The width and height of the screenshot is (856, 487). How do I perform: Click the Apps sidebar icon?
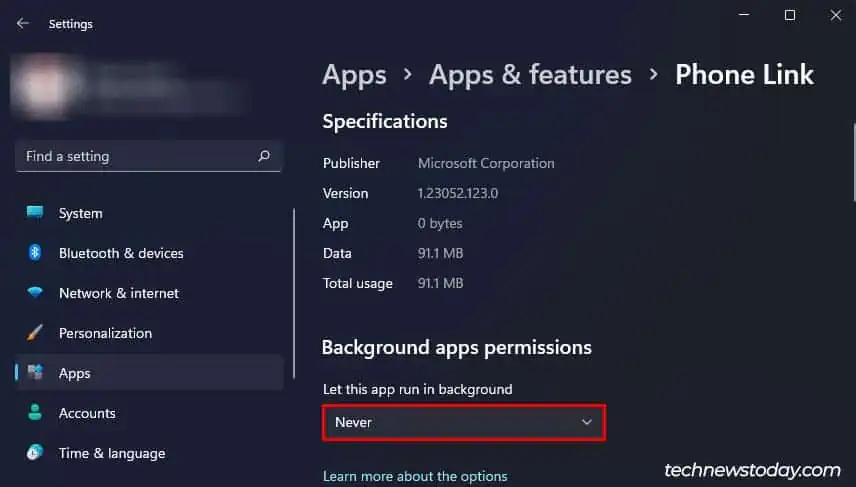click(35, 372)
